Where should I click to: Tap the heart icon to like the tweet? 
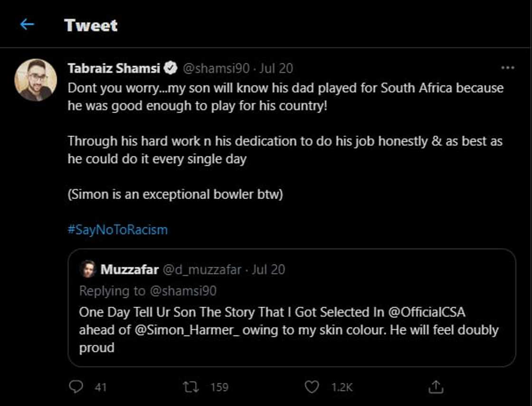click(311, 387)
